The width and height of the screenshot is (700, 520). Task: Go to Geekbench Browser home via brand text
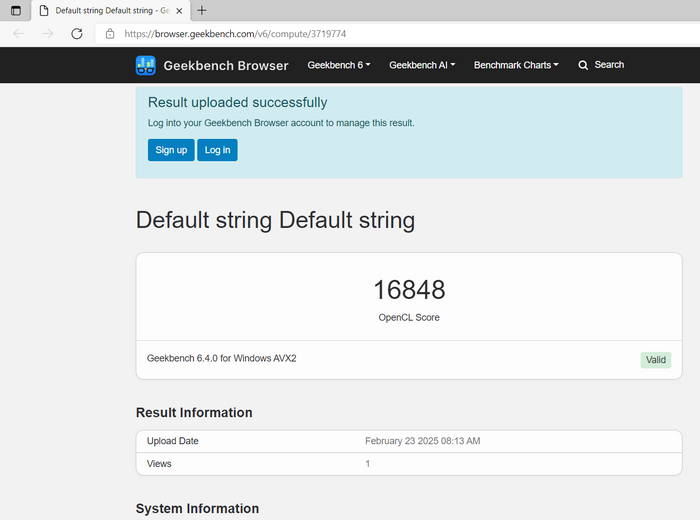pyautogui.click(x=226, y=65)
